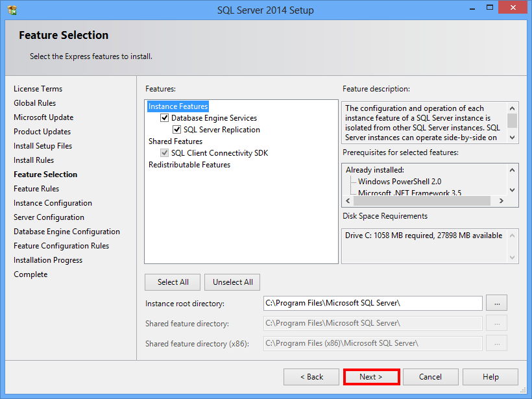Browse for instance root directory

coord(497,303)
